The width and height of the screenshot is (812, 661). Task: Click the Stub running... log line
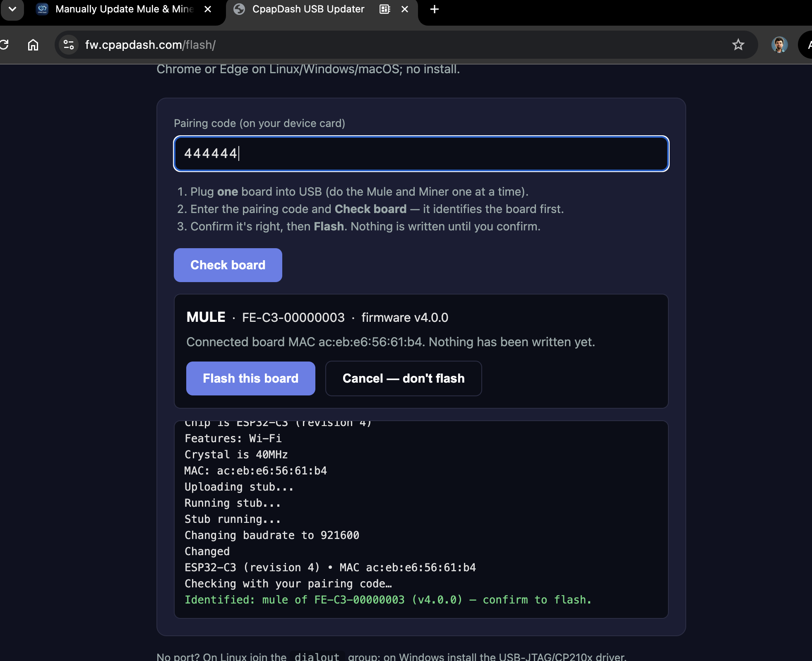tap(233, 519)
